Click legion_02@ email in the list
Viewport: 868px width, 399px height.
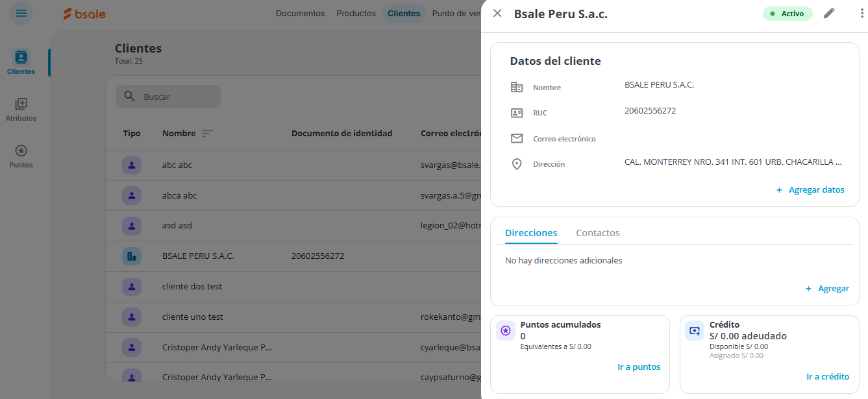(451, 226)
